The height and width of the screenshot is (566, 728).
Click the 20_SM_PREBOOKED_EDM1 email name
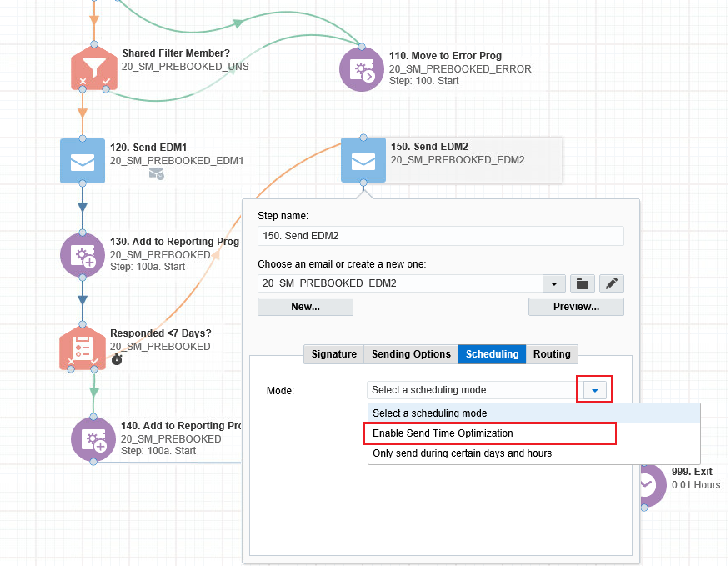click(177, 161)
